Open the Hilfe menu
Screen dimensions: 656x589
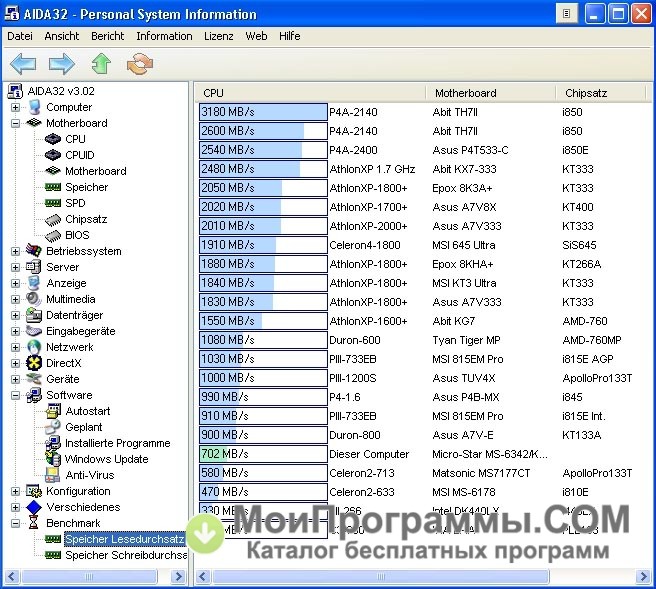pyautogui.click(x=290, y=36)
